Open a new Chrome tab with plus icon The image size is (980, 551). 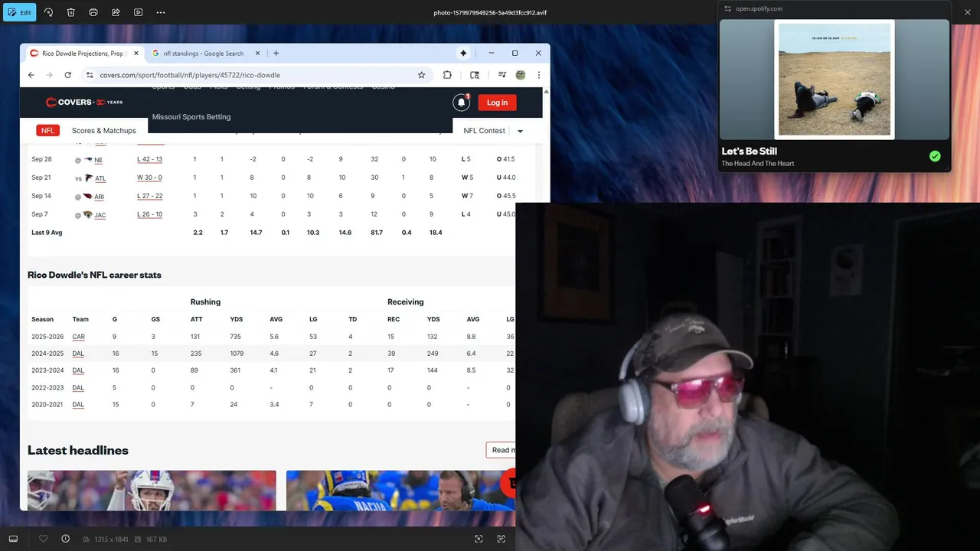[276, 54]
